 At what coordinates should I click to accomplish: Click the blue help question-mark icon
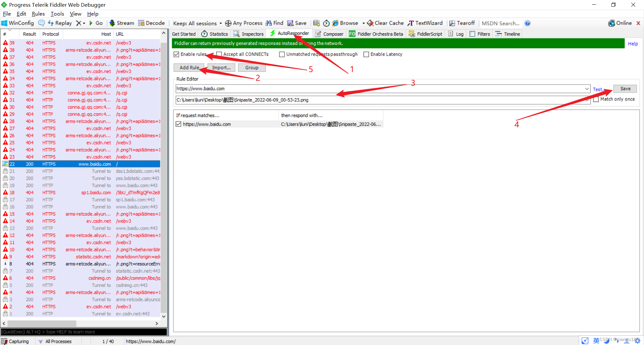(x=527, y=23)
